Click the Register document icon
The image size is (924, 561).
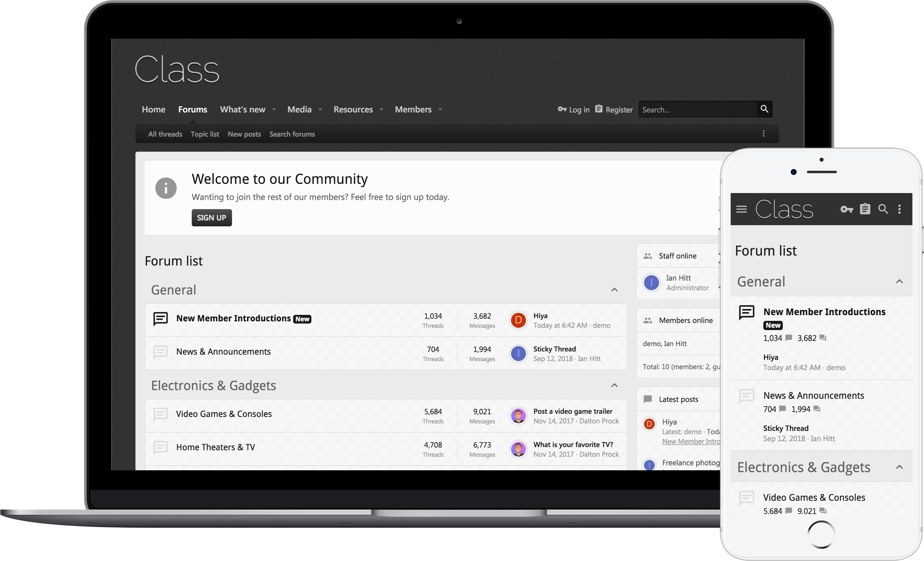[x=598, y=109]
